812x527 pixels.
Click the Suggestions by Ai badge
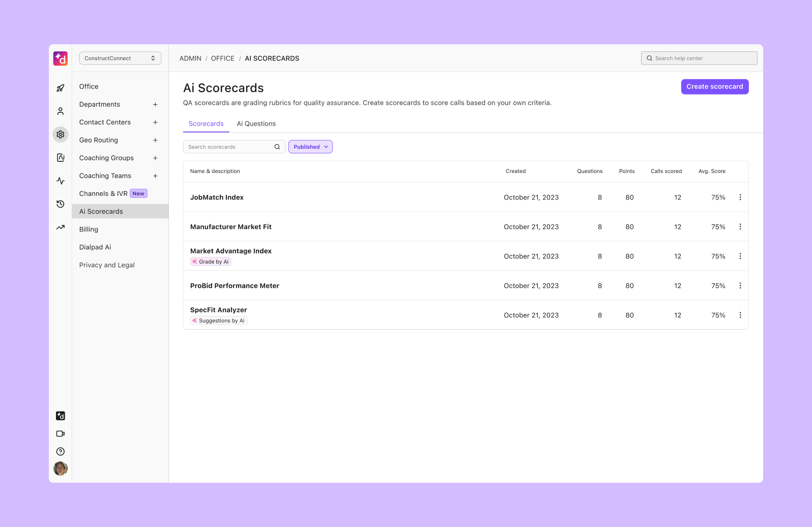point(219,320)
